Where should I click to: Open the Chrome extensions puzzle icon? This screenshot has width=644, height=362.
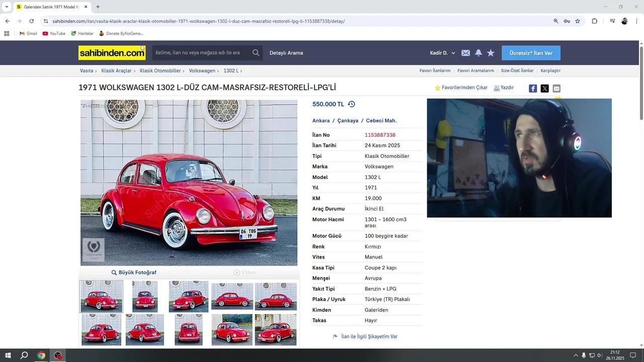pos(594,21)
